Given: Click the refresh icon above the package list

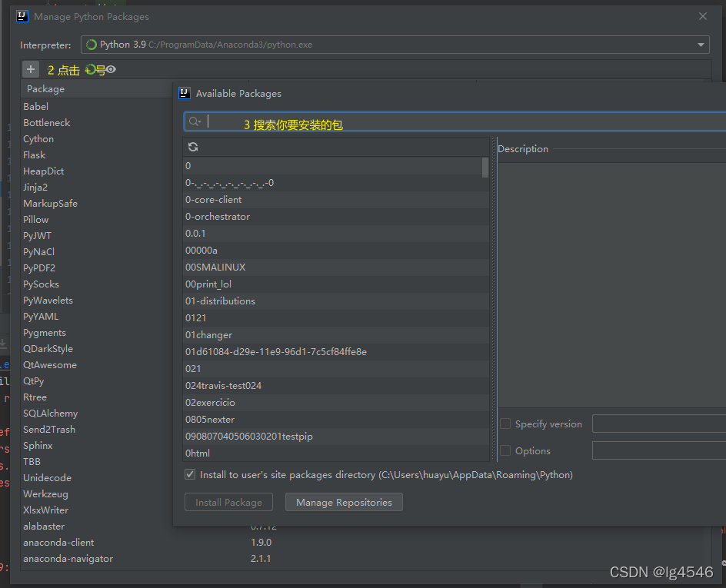Looking at the screenshot, I should point(193,147).
